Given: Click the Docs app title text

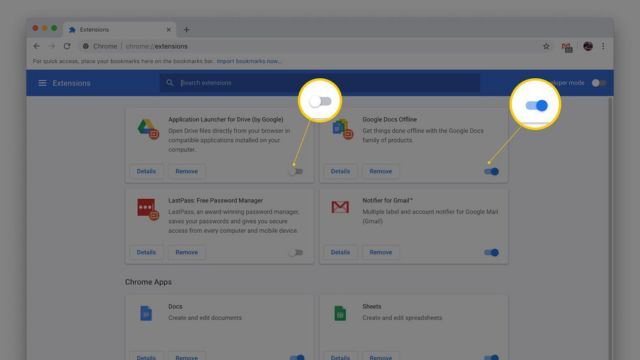Looking at the screenshot, I should click(x=175, y=307).
